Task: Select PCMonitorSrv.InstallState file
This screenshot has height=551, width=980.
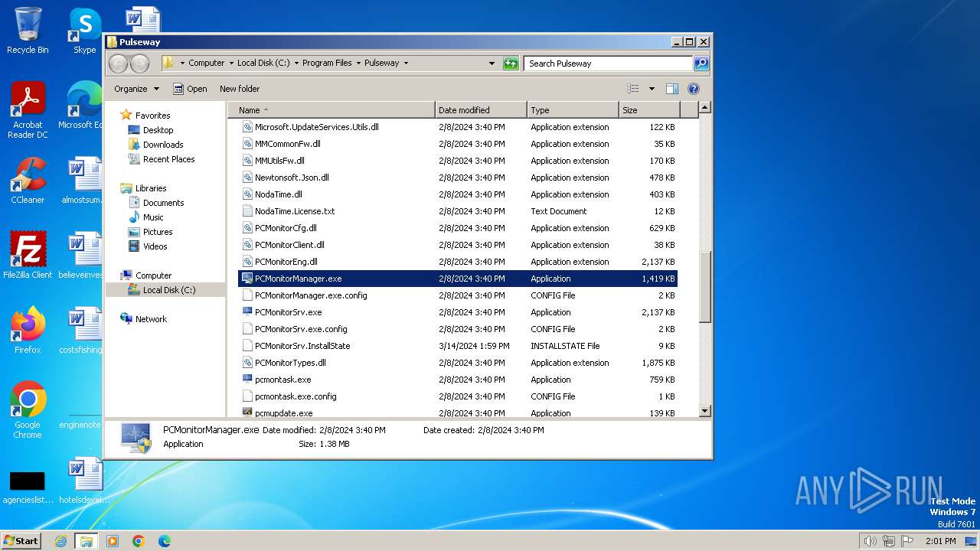Action: (302, 346)
